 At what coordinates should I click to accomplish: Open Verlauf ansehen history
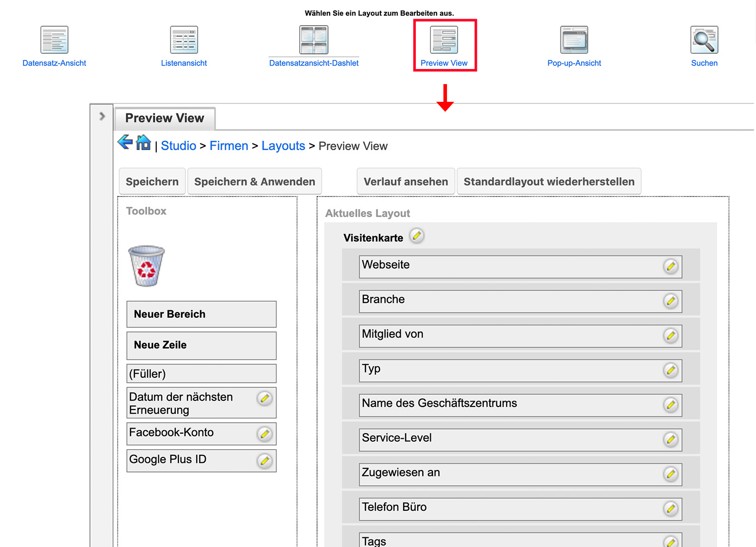[x=406, y=181]
